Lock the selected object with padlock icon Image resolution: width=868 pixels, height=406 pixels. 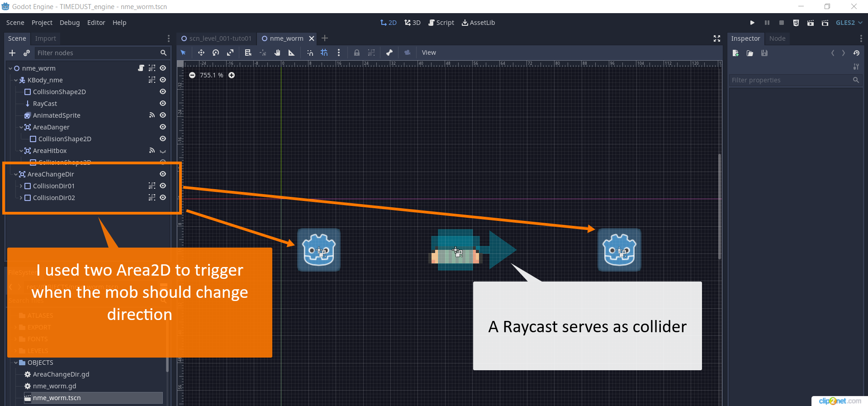357,53
